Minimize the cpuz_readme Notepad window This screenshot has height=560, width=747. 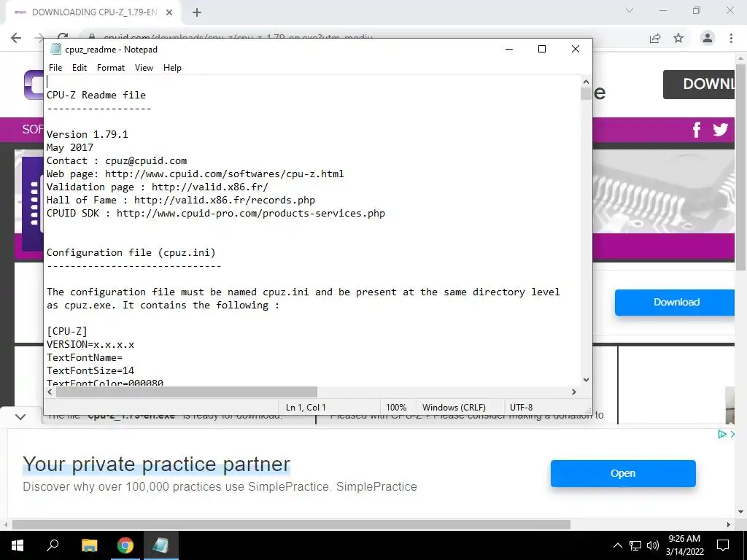point(509,49)
